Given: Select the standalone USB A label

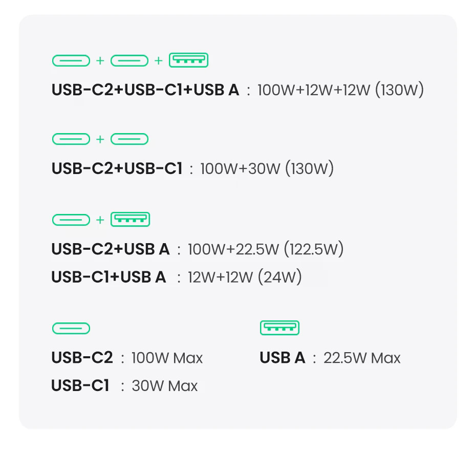Looking at the screenshot, I should point(283,358).
